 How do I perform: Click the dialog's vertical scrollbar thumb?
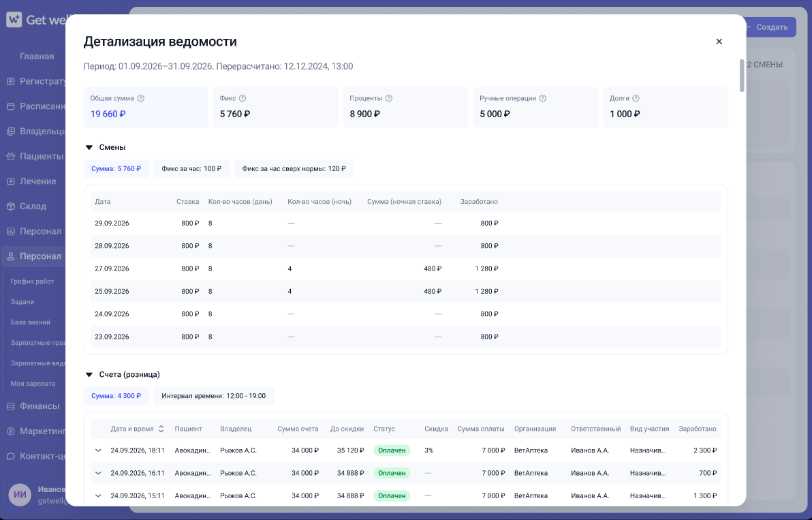click(x=742, y=76)
